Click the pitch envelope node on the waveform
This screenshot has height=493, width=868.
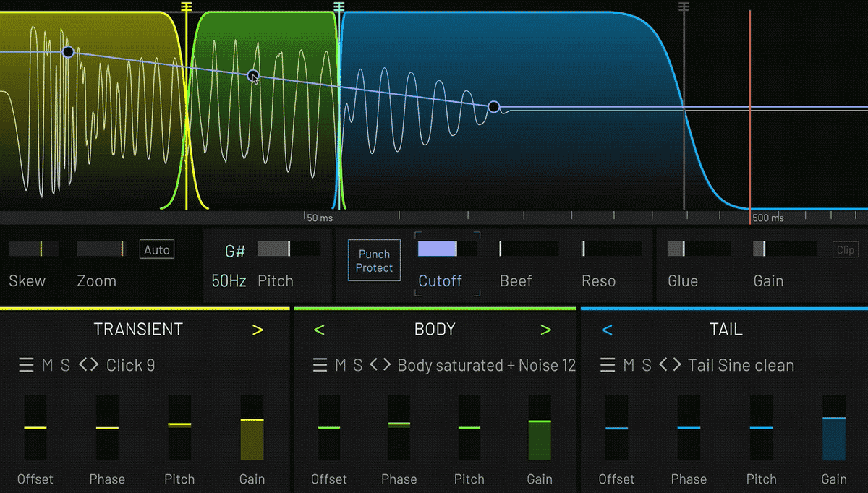(253, 75)
